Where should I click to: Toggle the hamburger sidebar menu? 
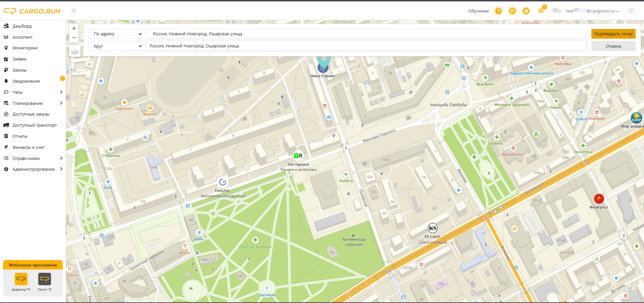74,11
